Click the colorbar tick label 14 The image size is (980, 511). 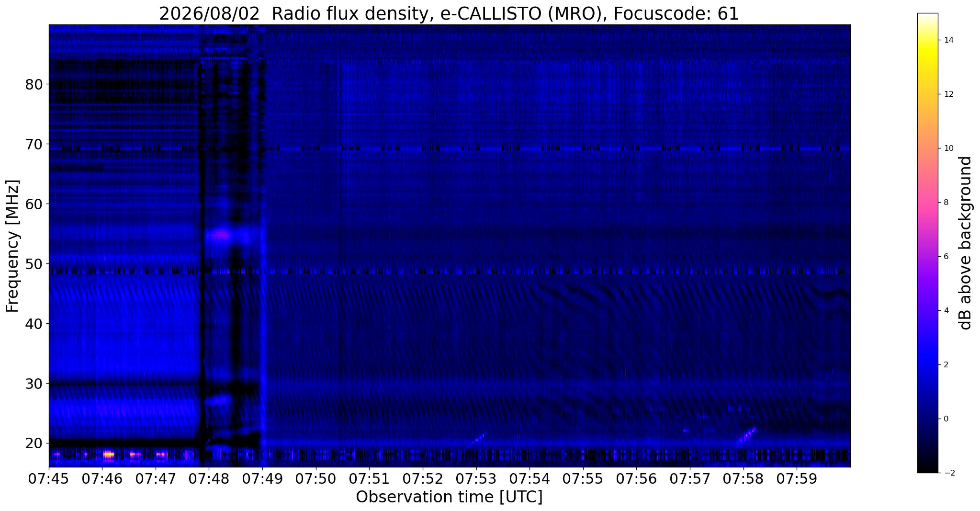coord(947,40)
